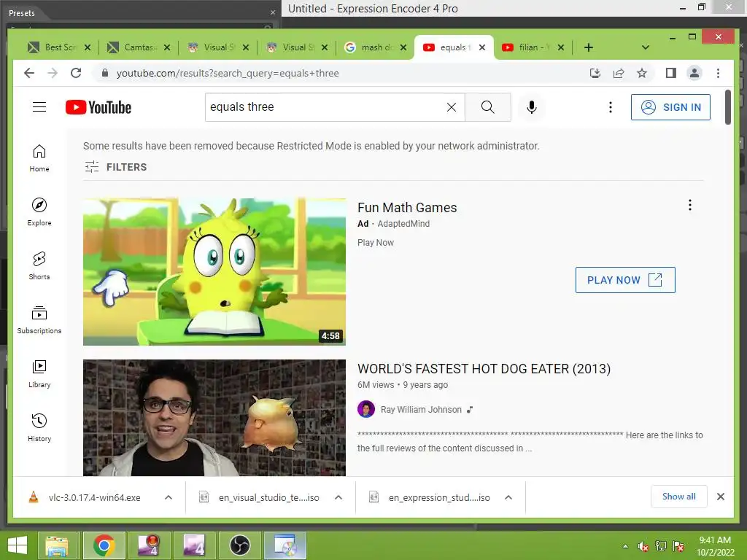Go back in Chrome
The width and height of the screenshot is (747, 560).
coord(29,73)
